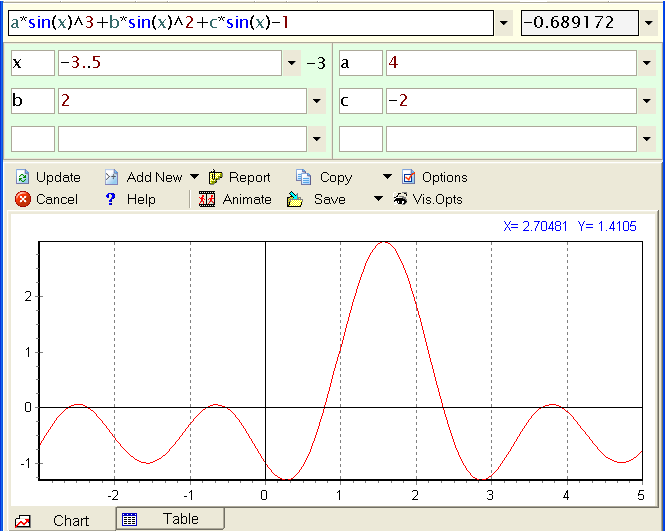Screen dimensions: 665x531
Task: Expand the Save dropdown arrow
Action: coord(379,199)
